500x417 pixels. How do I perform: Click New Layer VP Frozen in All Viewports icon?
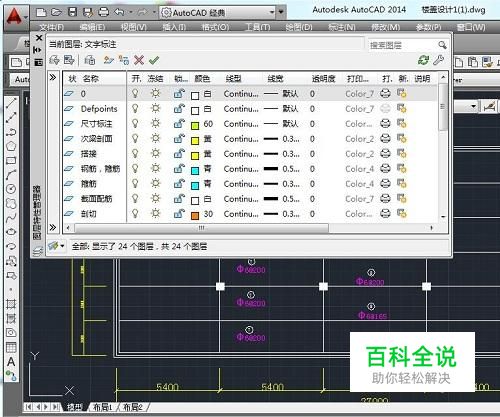pos(124,60)
